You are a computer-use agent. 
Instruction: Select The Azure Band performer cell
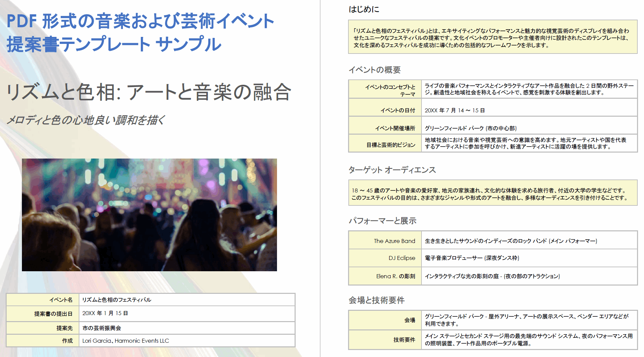(395, 241)
